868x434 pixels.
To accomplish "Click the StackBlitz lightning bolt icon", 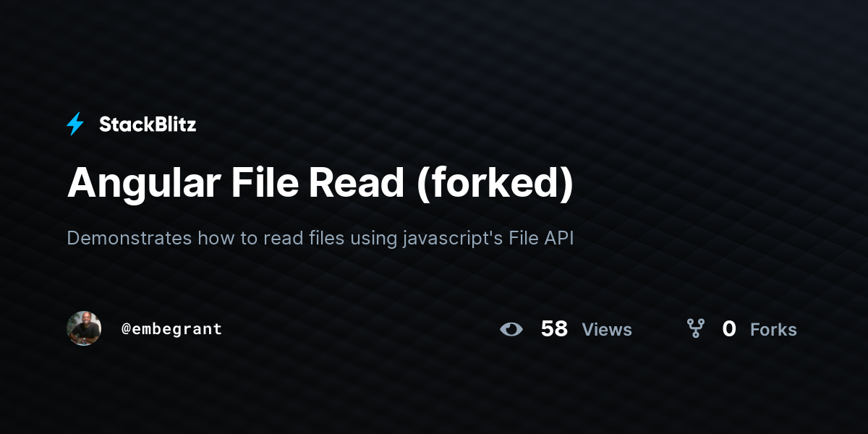I will pos(75,124).
